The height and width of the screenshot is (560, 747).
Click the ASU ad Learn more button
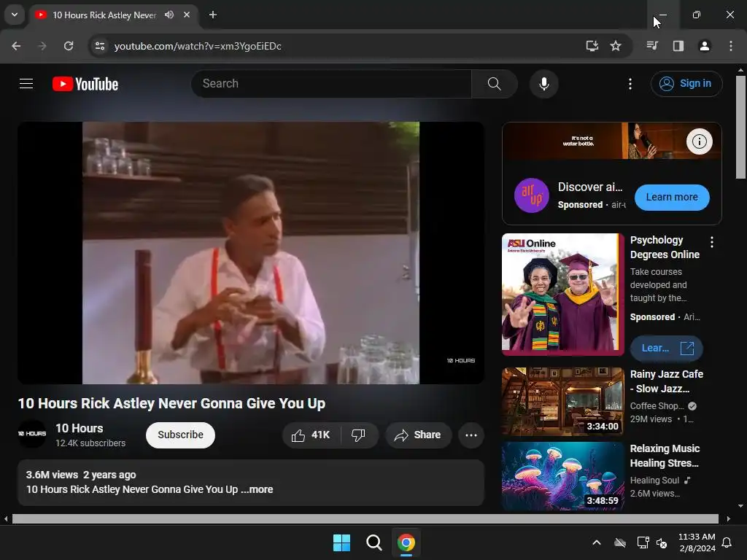(x=666, y=348)
